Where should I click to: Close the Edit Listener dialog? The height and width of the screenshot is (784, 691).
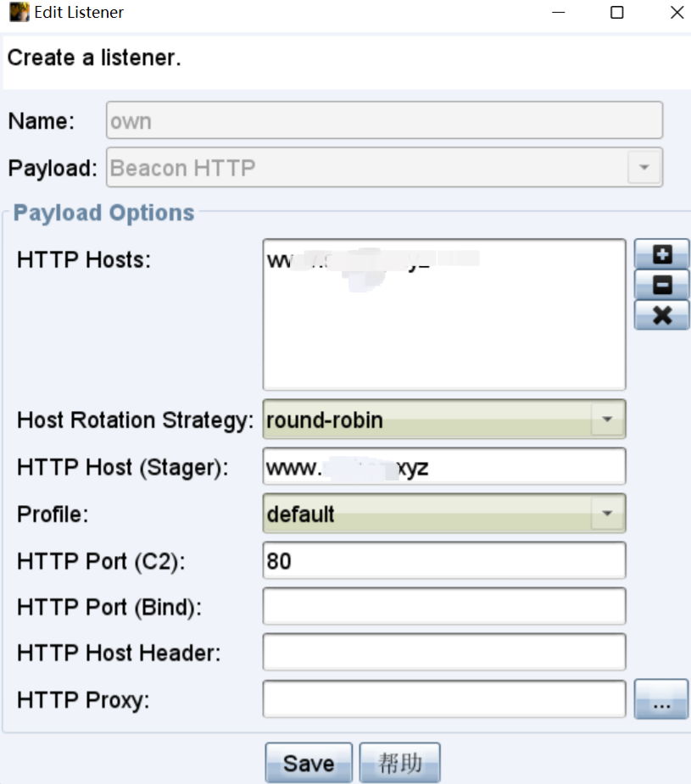tap(676, 13)
